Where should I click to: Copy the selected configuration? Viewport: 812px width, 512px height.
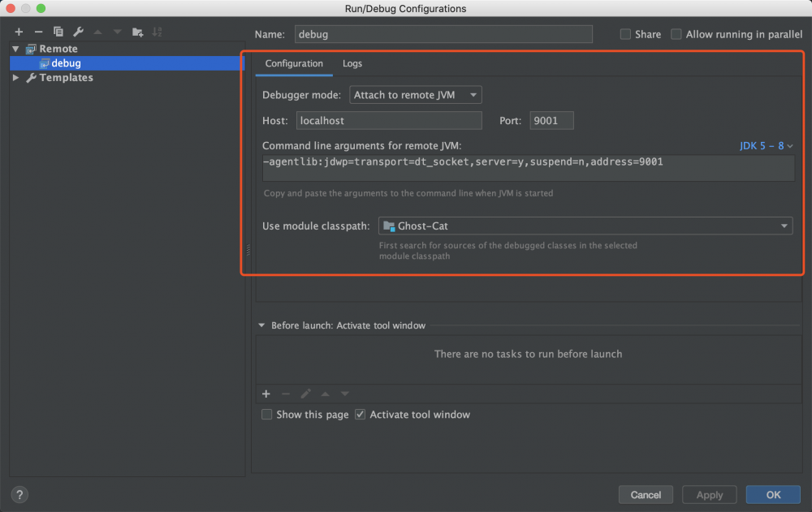click(58, 32)
